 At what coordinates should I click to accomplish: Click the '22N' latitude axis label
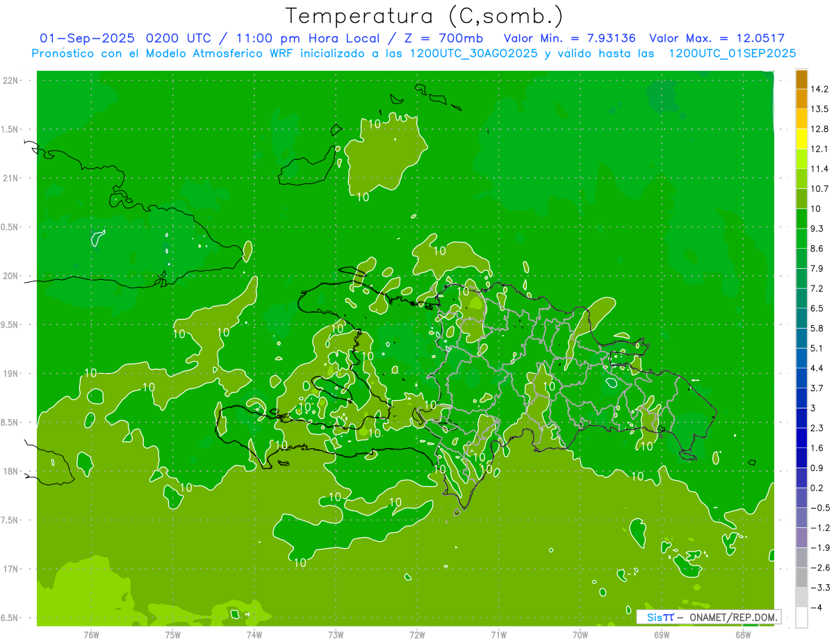[x=10, y=81]
